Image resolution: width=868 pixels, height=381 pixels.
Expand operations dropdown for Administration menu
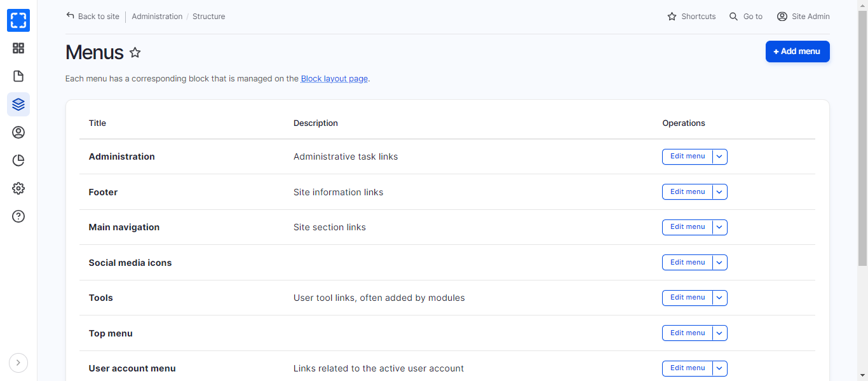tap(720, 156)
